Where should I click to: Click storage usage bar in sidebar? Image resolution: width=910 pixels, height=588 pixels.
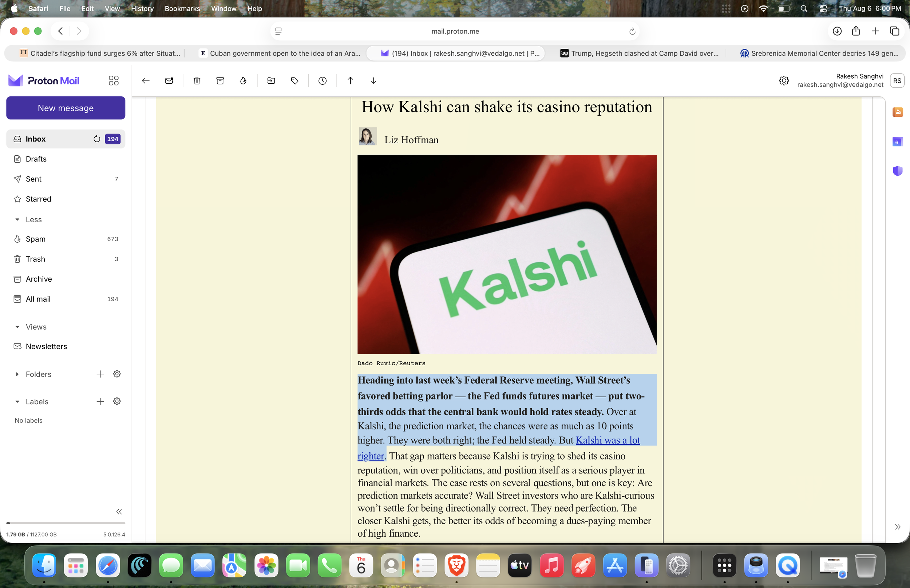click(x=66, y=523)
